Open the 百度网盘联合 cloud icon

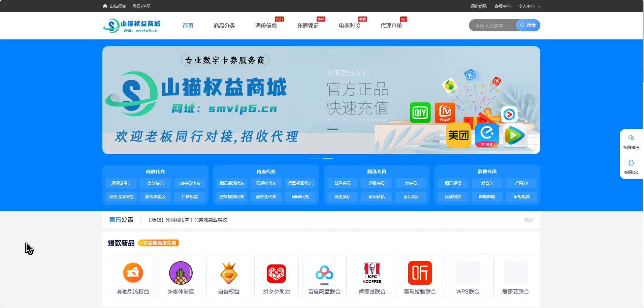(x=324, y=273)
